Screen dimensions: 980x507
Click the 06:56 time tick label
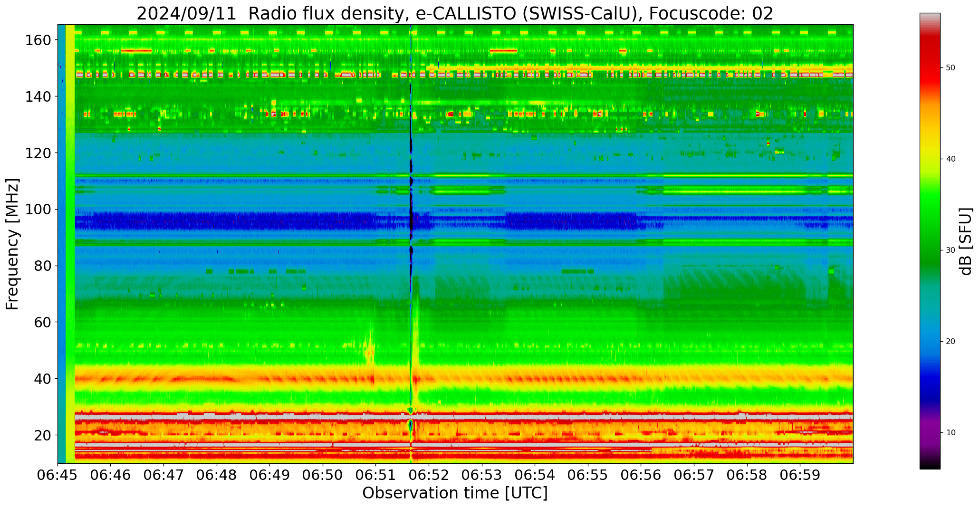click(641, 475)
